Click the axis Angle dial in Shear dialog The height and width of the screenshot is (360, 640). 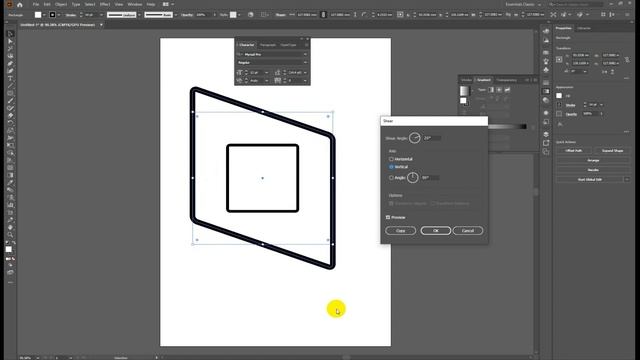point(413,178)
